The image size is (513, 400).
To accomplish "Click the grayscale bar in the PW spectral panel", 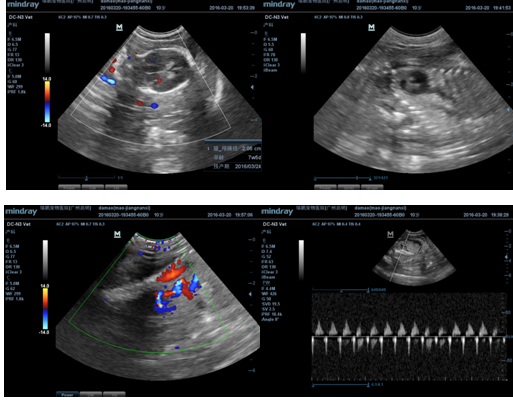I will click(x=301, y=260).
